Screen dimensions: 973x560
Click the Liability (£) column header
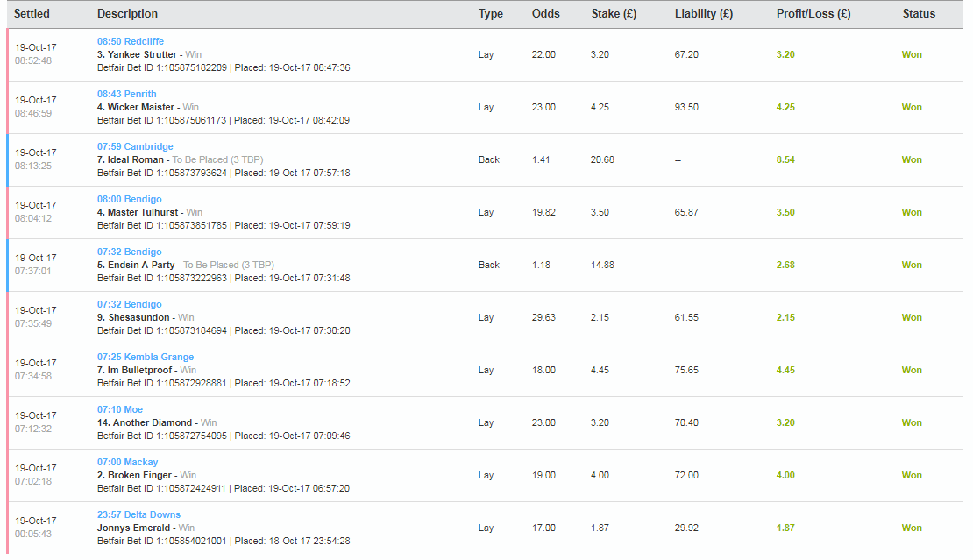(x=704, y=14)
